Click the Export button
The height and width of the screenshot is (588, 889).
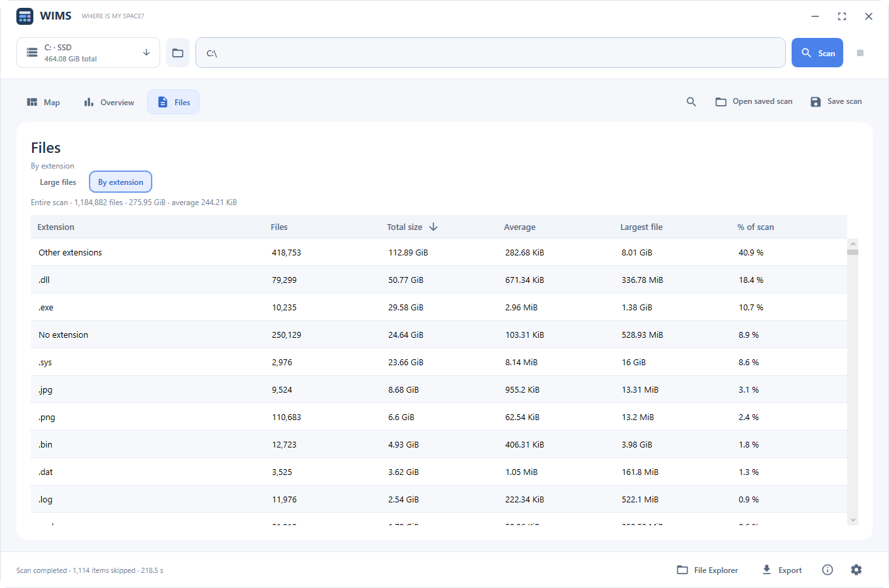tap(782, 570)
